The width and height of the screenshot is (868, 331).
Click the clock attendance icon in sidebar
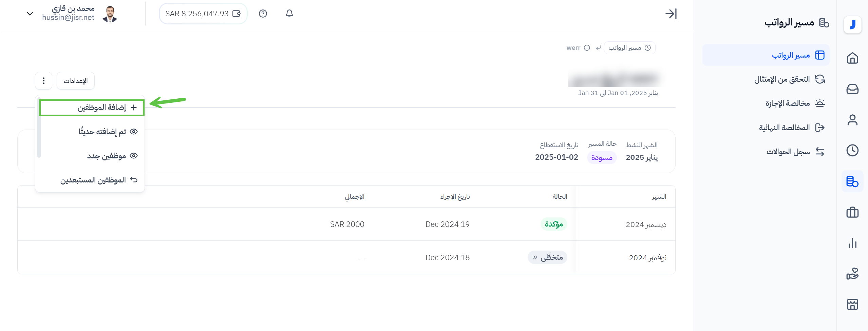[x=852, y=150]
